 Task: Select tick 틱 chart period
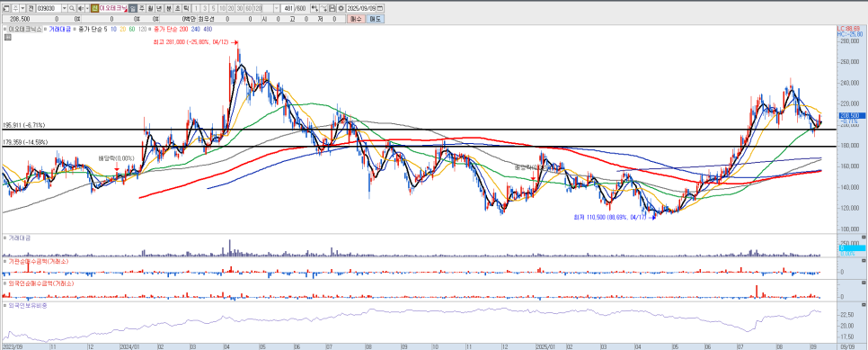186,8
